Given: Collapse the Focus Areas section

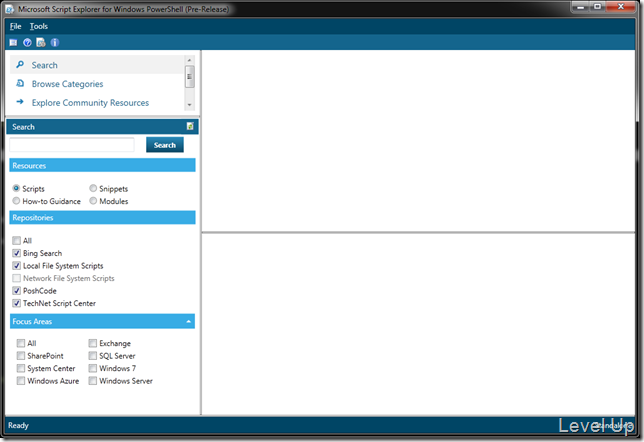Looking at the screenshot, I should [x=189, y=321].
